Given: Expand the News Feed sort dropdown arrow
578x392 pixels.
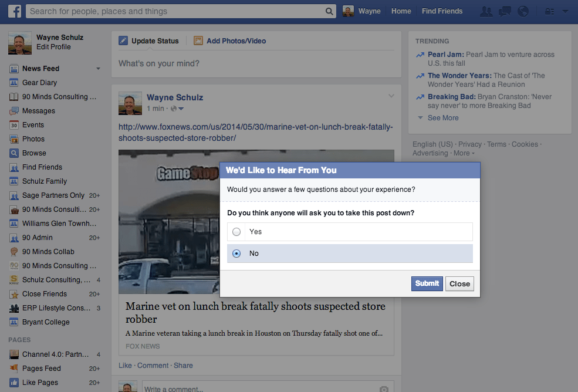Looking at the screenshot, I should pos(98,69).
